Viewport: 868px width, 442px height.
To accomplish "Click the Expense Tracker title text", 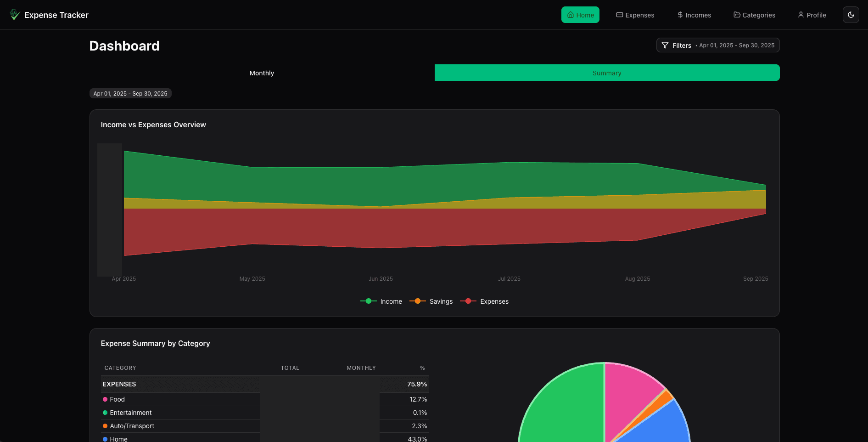I will point(56,15).
